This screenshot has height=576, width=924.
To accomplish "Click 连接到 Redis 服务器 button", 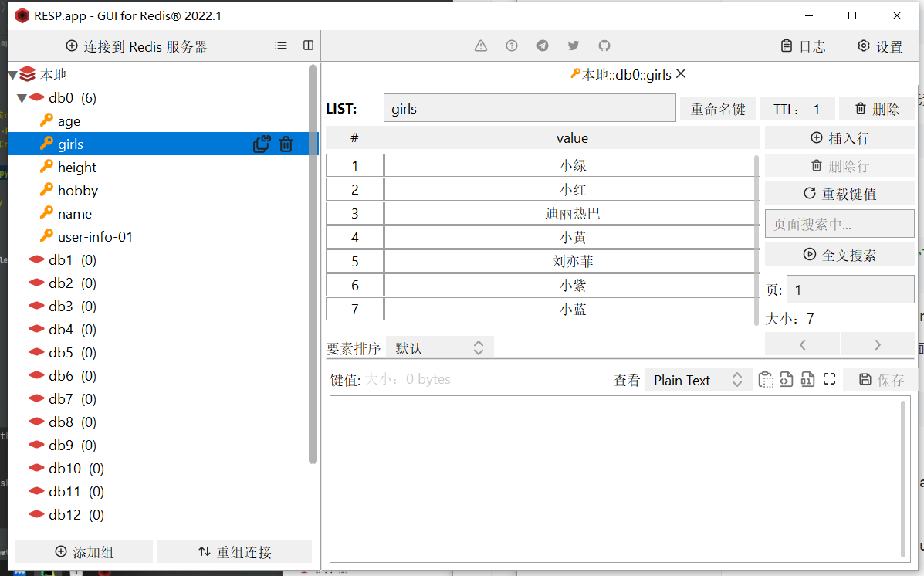I will [x=136, y=46].
